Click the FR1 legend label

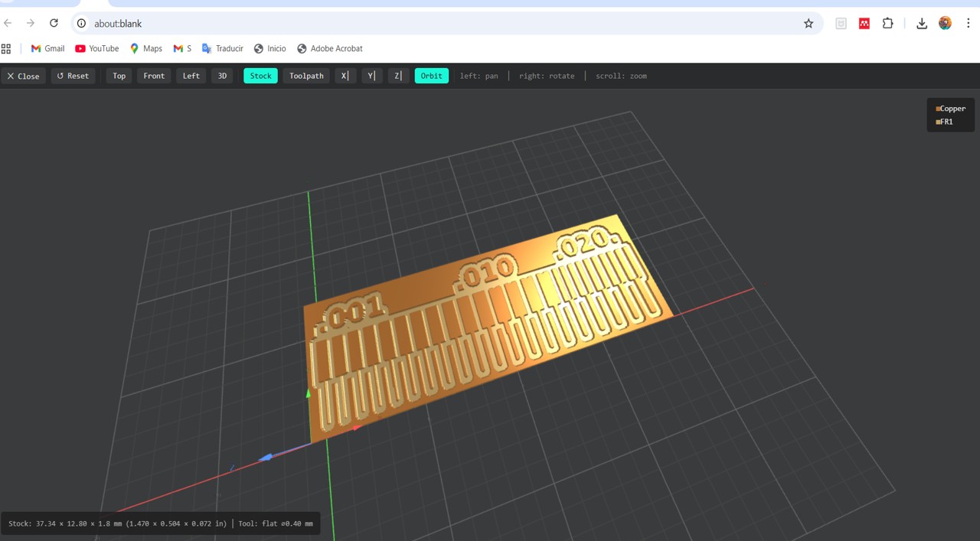coord(946,122)
